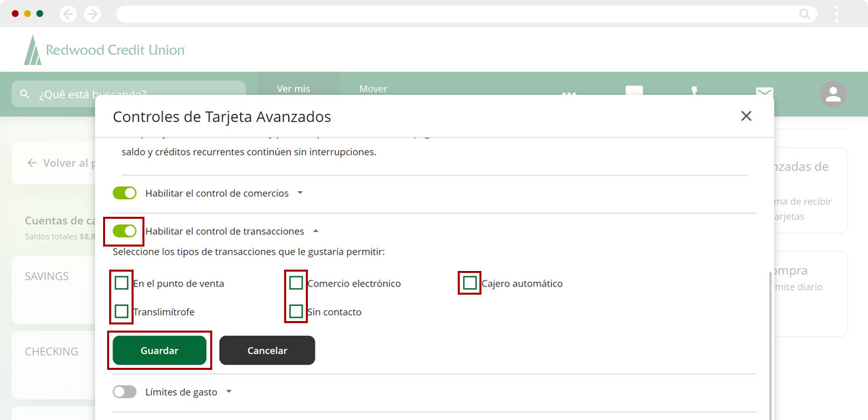The image size is (868, 420).
Task: Click the browser back arrow button
Action: coord(68,14)
